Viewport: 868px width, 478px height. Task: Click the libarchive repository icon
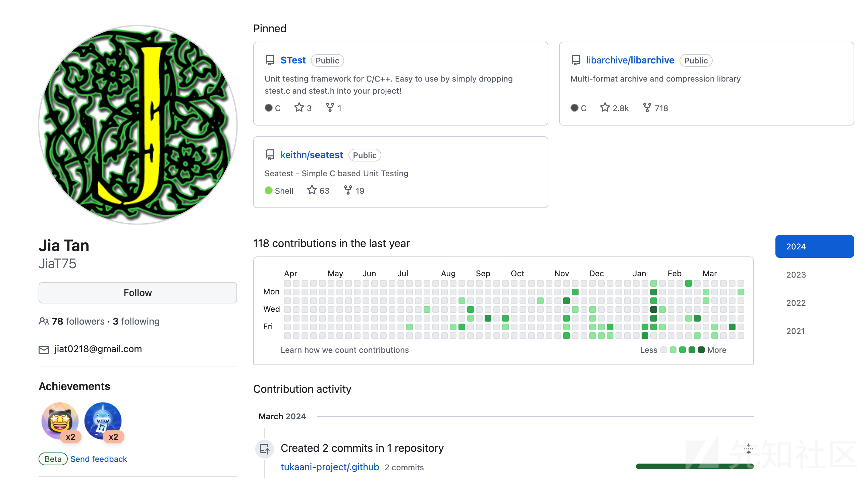coord(576,60)
